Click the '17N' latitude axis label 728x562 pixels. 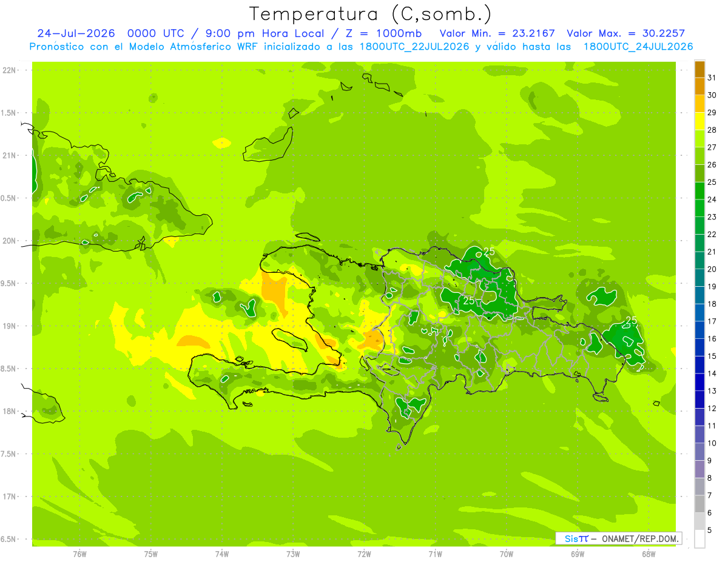pyautogui.click(x=9, y=497)
